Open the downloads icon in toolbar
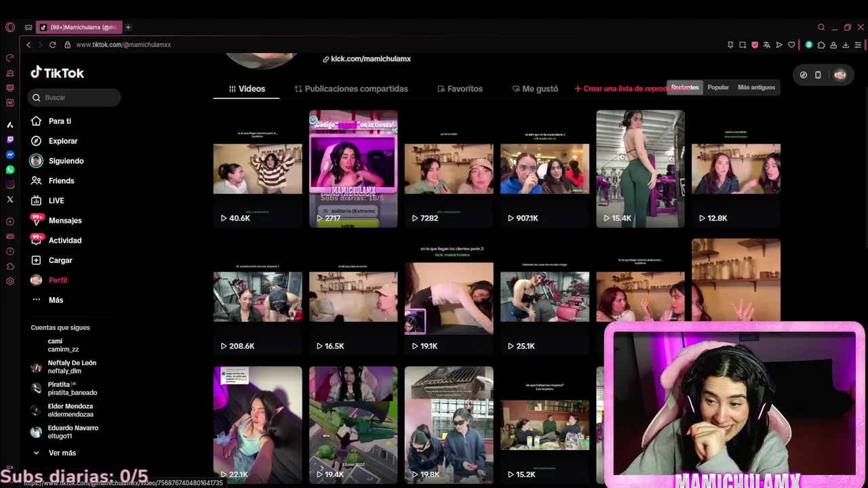Viewport: 868px width, 488px height. [x=846, y=45]
